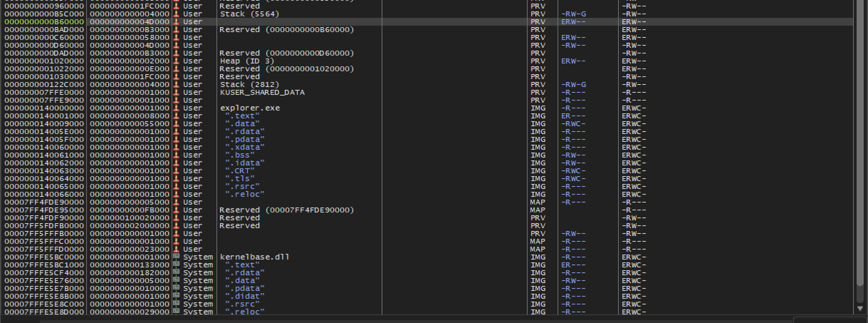
Task: Click address 00007FF4FDE90000 mapped row
Action: click(x=44, y=202)
